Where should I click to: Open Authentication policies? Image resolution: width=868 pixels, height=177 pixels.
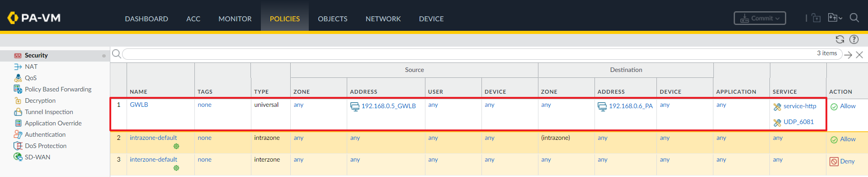45,134
